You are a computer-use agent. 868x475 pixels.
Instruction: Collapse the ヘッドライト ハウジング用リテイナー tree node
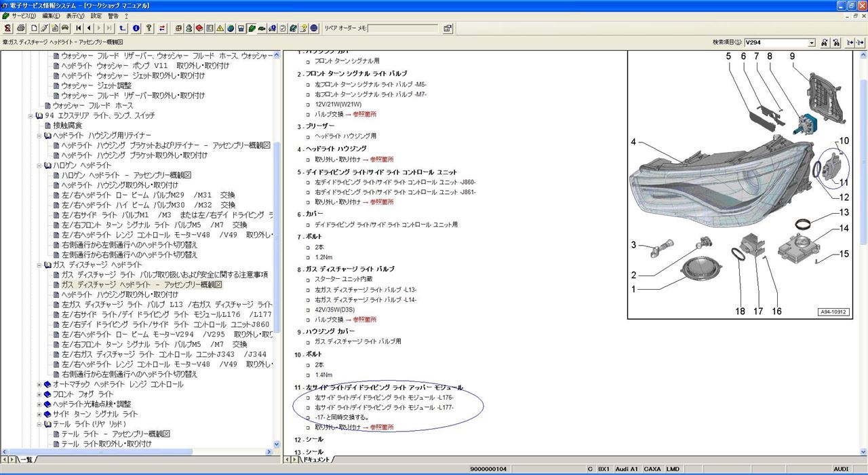39,136
